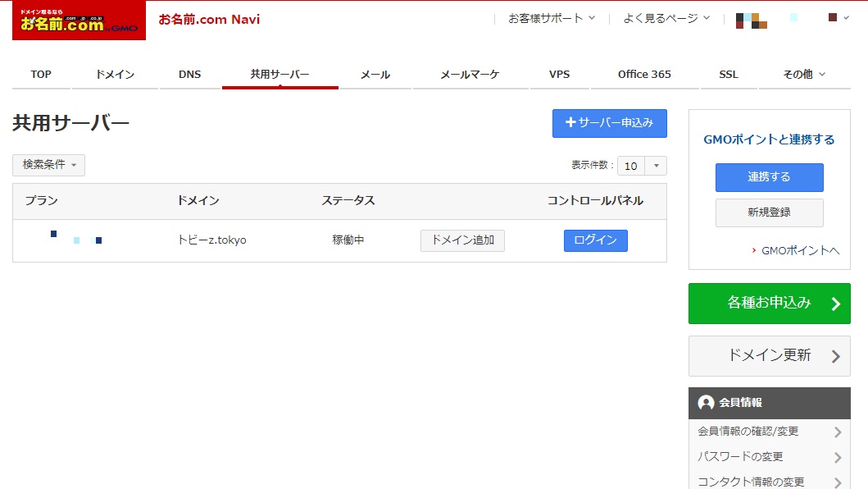This screenshot has width=868, height=489.
Task: Click the 表示件数 value 10 field
Action: tap(631, 166)
